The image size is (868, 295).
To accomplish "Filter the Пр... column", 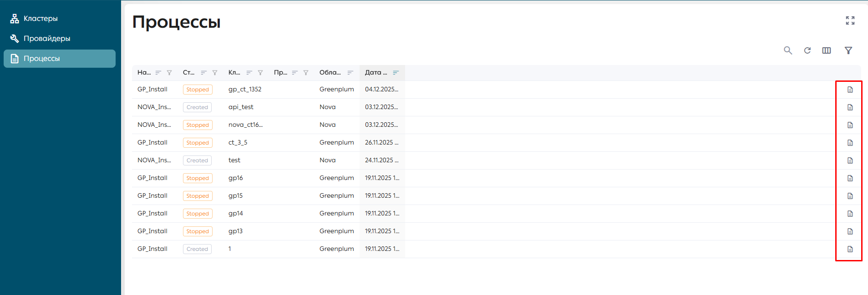I will 306,73.
